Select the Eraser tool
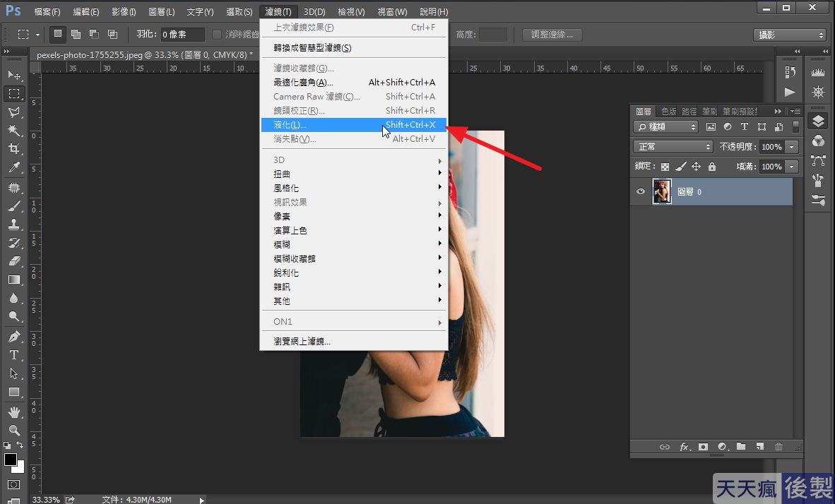The width and height of the screenshot is (835, 504). 14,260
